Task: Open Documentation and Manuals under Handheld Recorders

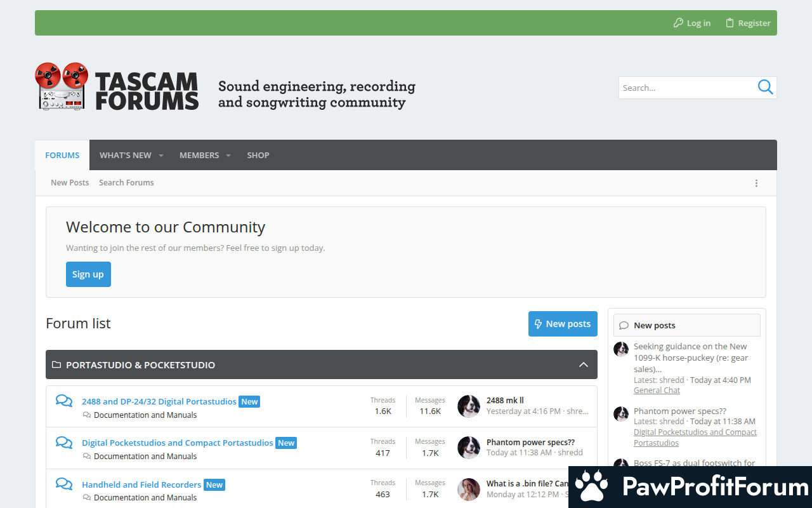Action: (145, 497)
